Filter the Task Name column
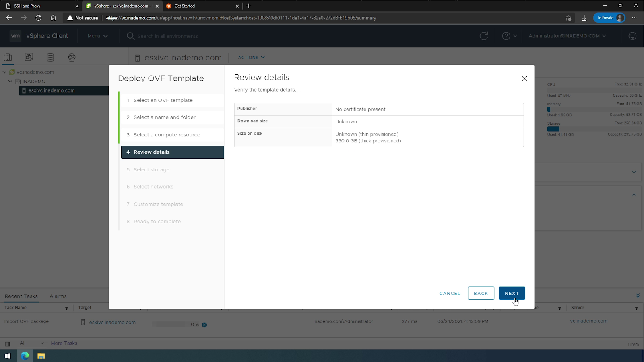This screenshot has height=362, width=644. pos(67,308)
